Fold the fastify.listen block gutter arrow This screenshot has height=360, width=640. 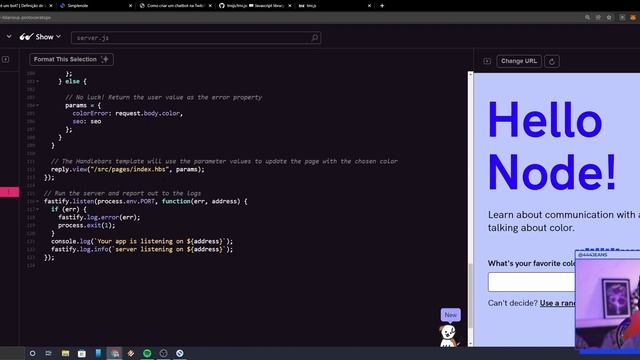pos(38,201)
